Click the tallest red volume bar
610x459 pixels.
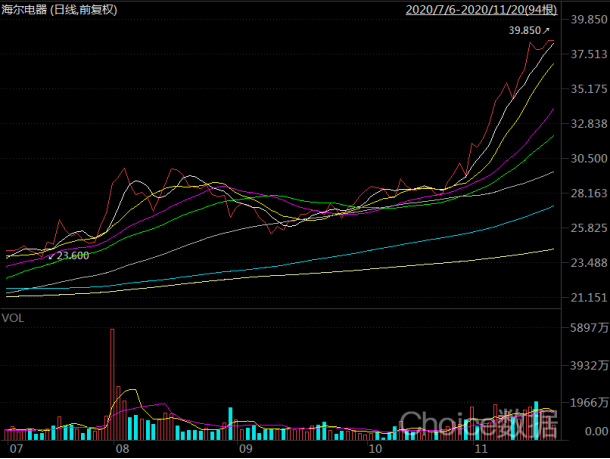112,384
